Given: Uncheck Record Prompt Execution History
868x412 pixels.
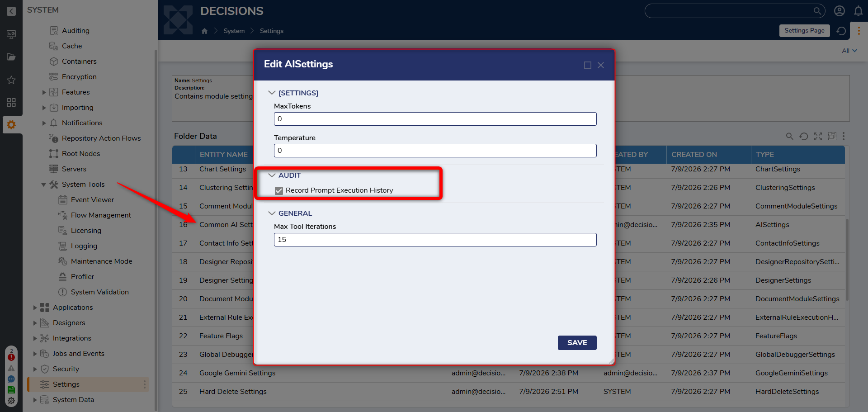Looking at the screenshot, I should [279, 191].
